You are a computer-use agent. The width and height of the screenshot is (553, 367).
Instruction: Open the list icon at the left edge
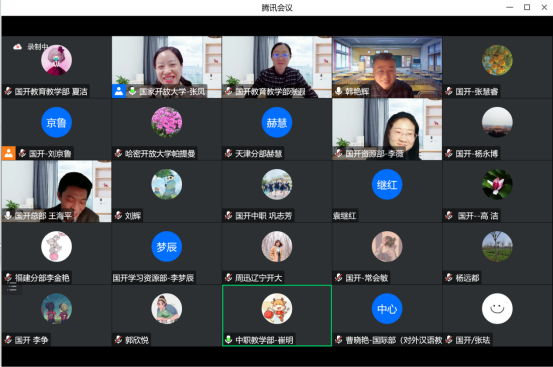pyautogui.click(x=12, y=288)
